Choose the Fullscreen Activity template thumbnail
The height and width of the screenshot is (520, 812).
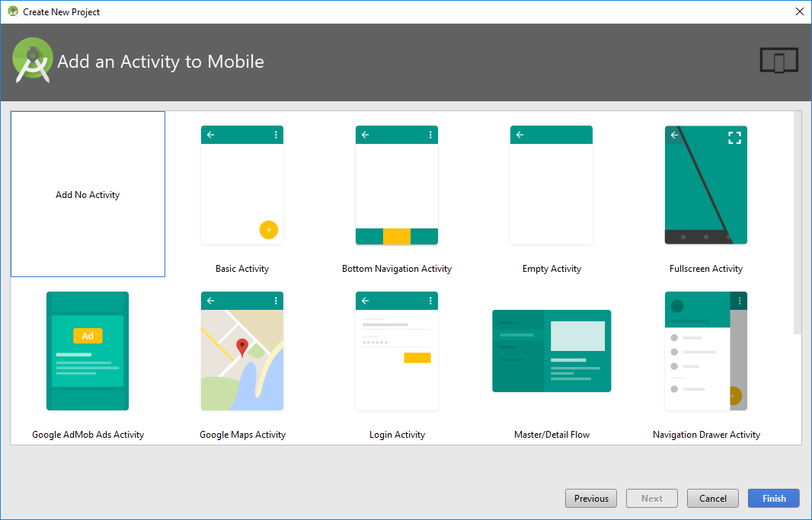[x=706, y=185]
